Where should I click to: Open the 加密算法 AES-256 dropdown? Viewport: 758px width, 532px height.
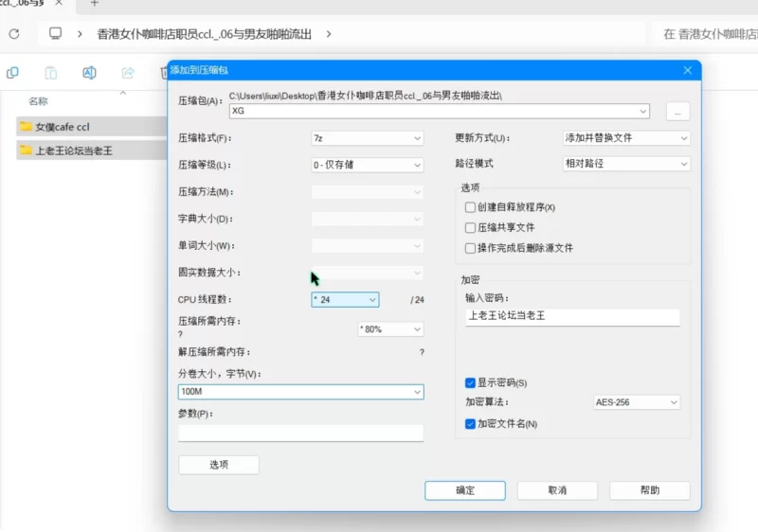pyautogui.click(x=636, y=402)
